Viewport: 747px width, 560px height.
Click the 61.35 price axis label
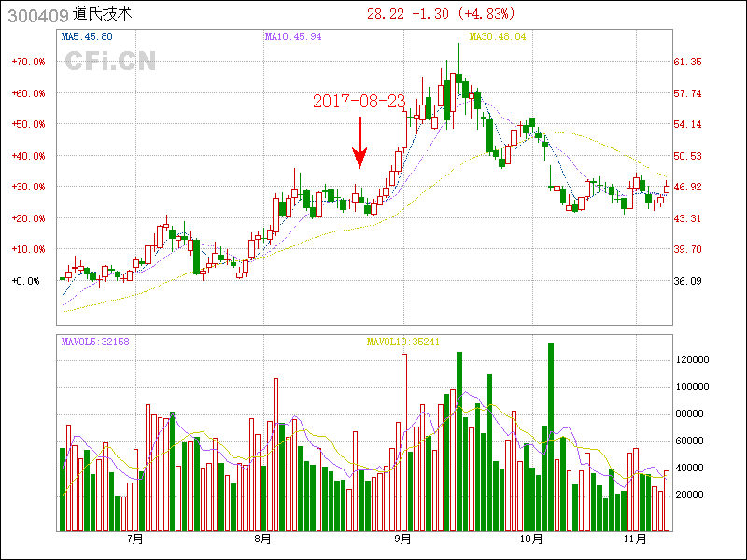coord(687,62)
